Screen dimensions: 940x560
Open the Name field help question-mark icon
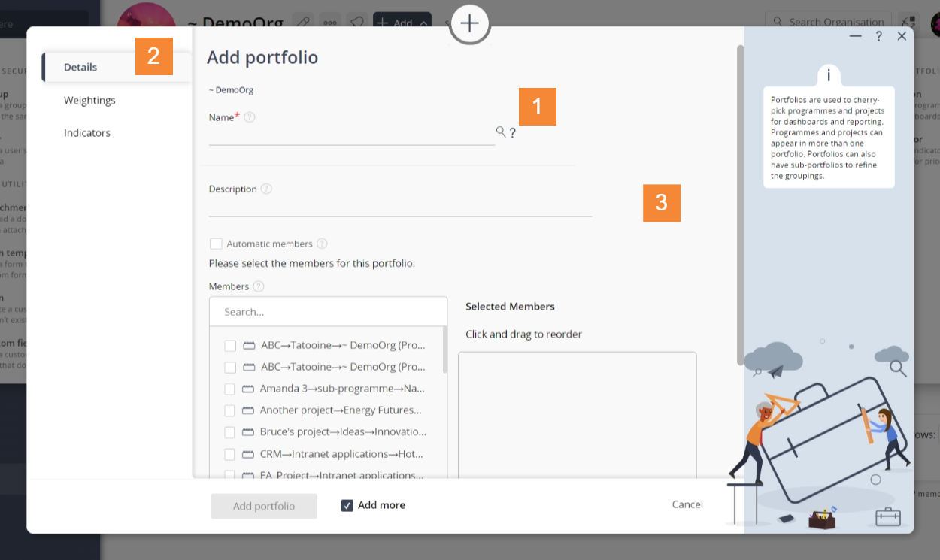250,117
